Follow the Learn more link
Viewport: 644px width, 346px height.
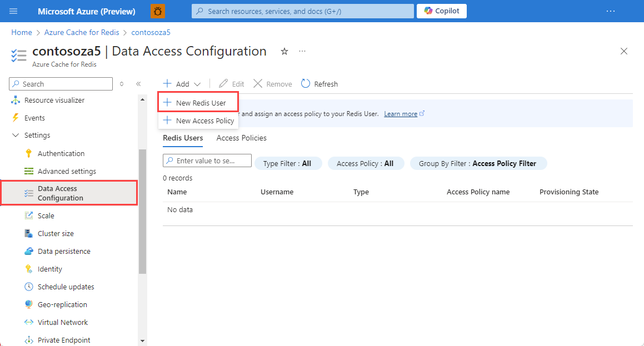click(x=401, y=114)
